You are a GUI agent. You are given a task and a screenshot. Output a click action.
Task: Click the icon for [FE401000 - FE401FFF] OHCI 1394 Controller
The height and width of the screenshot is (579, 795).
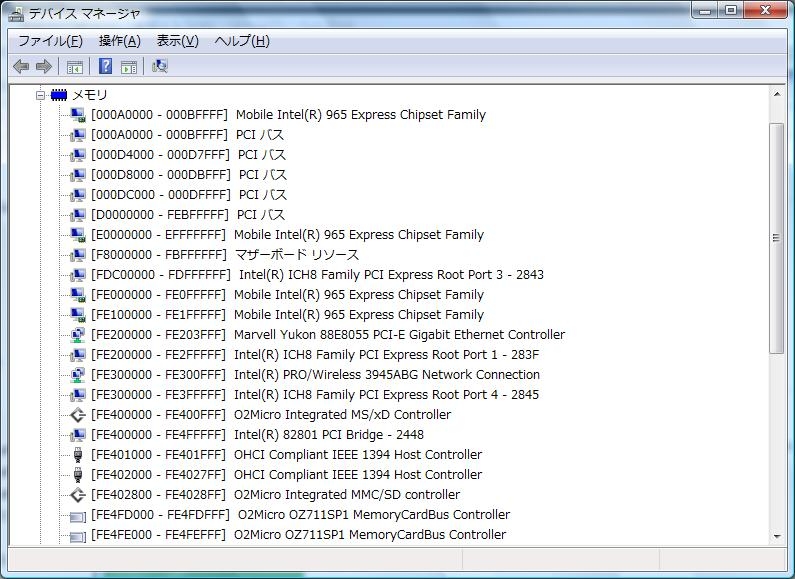click(78, 455)
